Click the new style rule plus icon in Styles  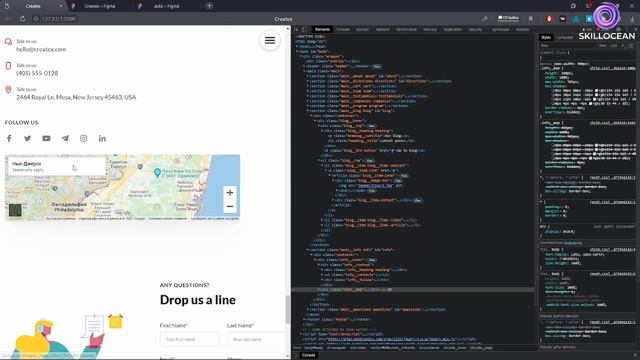(623, 46)
